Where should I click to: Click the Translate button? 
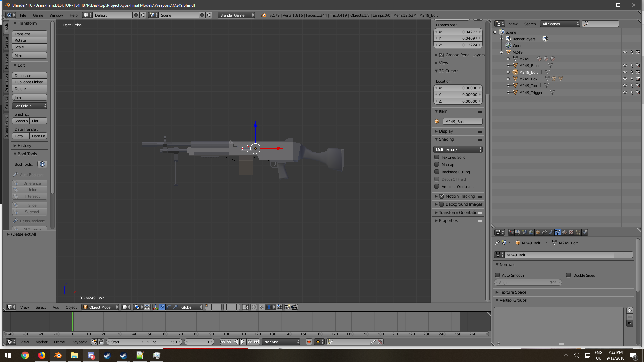[30, 34]
